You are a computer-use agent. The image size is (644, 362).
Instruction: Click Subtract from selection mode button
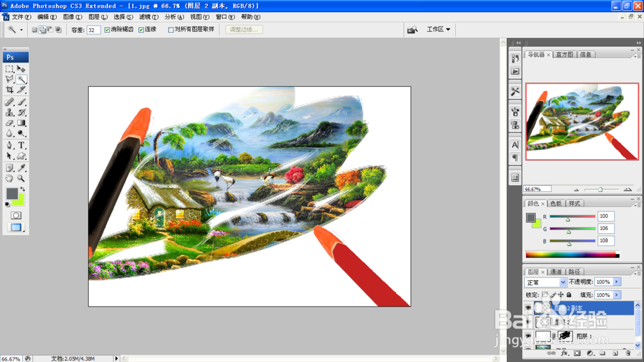(50, 30)
